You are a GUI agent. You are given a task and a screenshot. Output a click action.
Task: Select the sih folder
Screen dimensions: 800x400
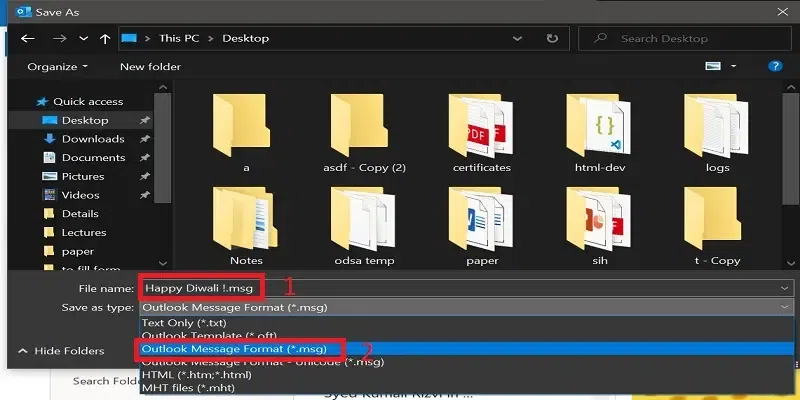coord(600,227)
